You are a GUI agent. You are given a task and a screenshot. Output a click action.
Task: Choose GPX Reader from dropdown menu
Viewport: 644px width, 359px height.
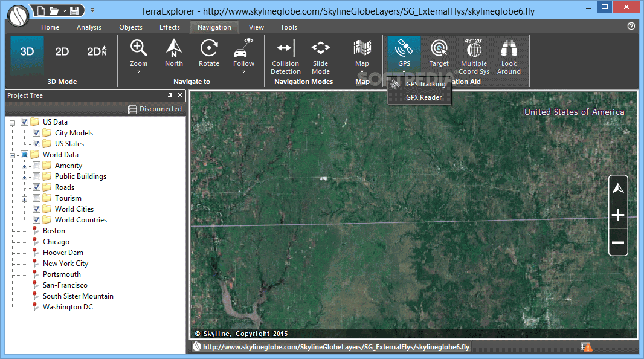tap(419, 97)
